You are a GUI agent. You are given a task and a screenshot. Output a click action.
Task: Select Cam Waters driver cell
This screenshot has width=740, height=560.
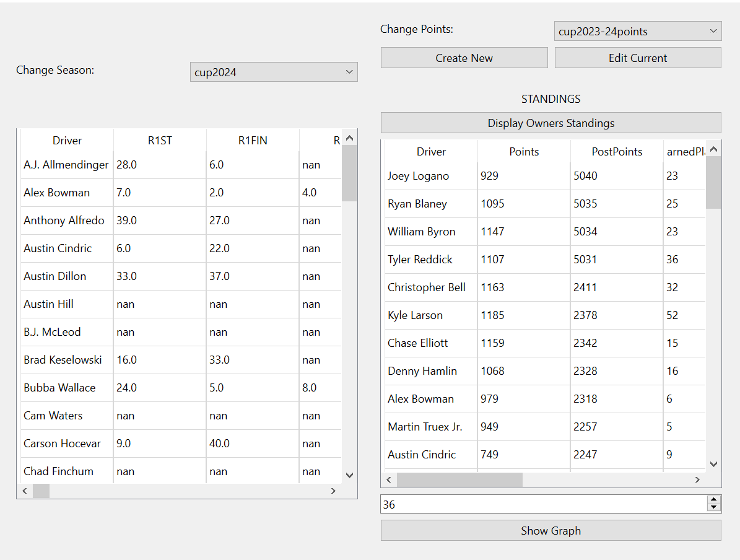click(67, 416)
